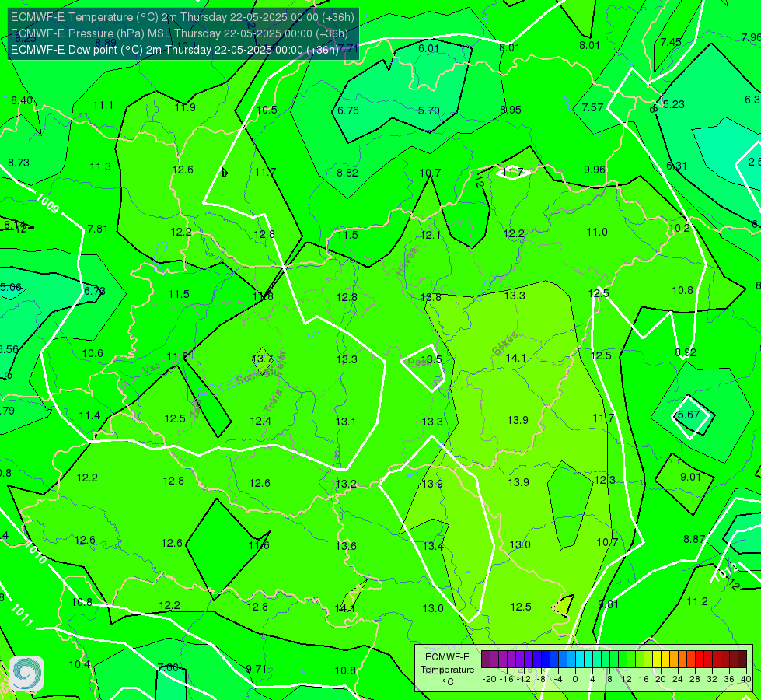Screen dimensions: 761x700
Task: Click the 9.01 dew point value
Action: [x=690, y=477]
